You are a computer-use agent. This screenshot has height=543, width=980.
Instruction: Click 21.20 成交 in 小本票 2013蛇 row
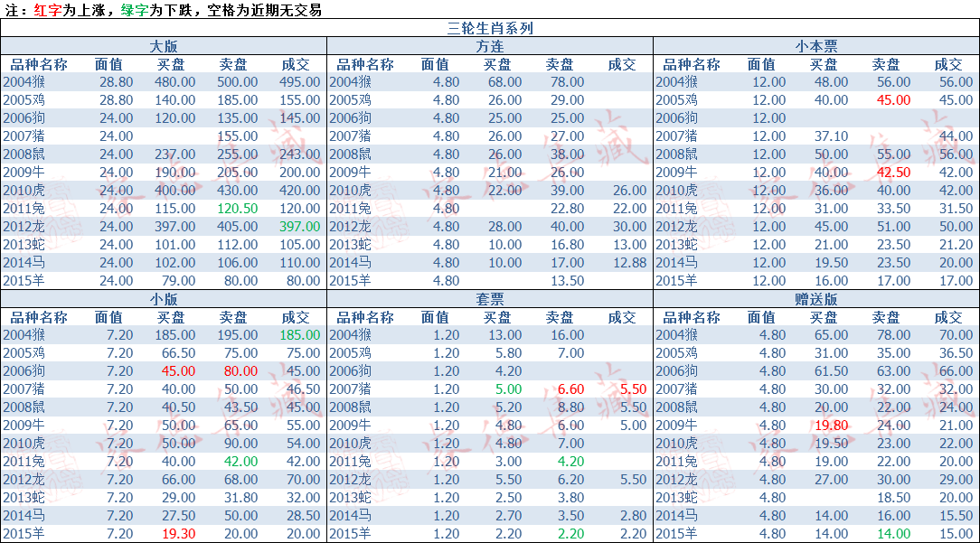point(956,245)
